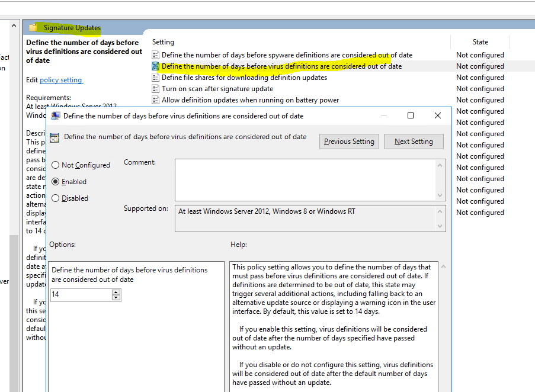Select the Disabled radio button
Viewport: 535px width, 392px height.
[x=56, y=198]
